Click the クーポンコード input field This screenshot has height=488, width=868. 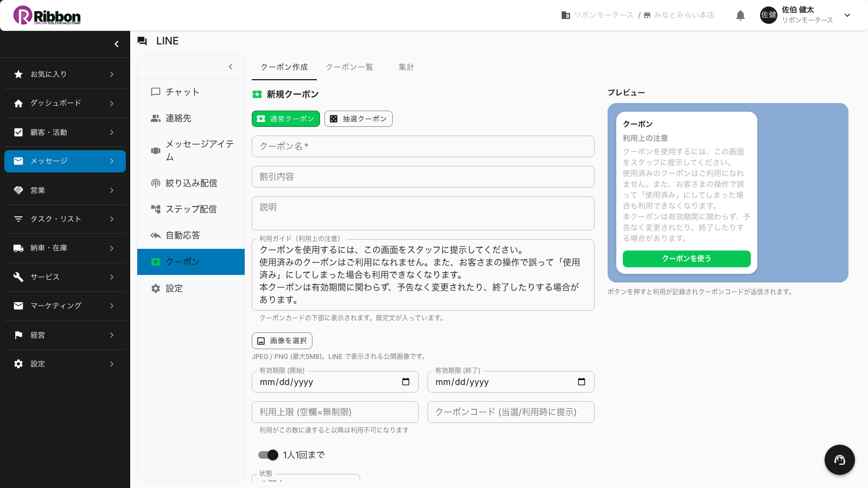tap(511, 412)
